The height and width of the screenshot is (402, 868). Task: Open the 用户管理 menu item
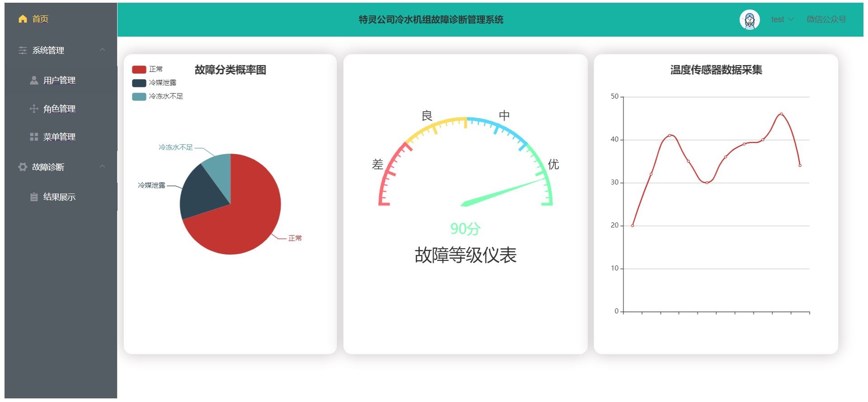coord(59,80)
